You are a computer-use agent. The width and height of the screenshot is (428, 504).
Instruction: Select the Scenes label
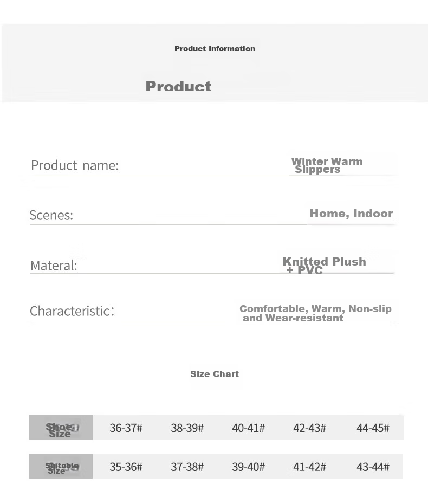pyautogui.click(x=51, y=215)
